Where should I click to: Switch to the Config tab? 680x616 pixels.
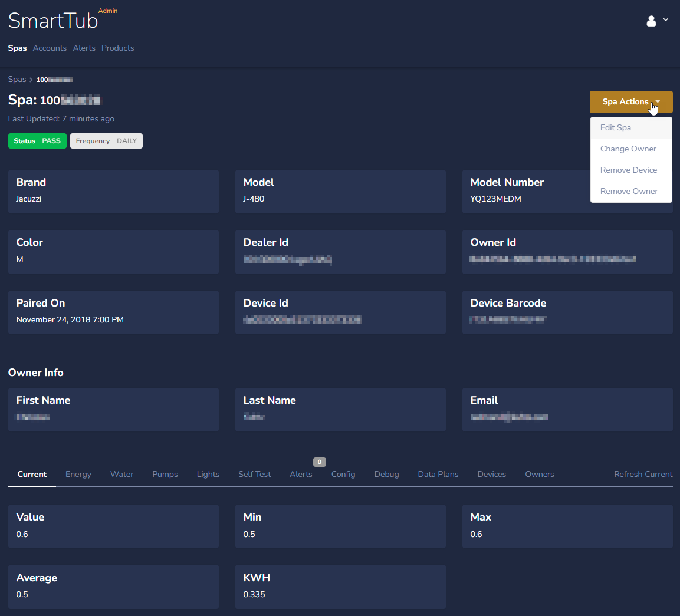pyautogui.click(x=343, y=475)
